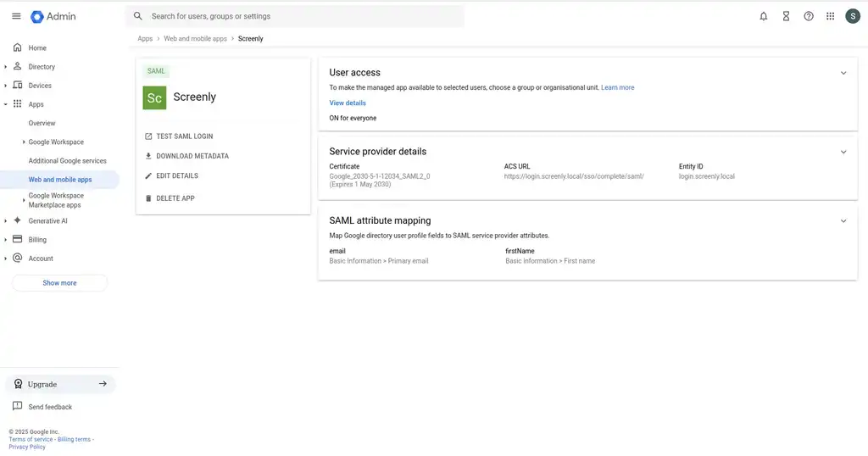Open the help question mark icon

[809, 16]
